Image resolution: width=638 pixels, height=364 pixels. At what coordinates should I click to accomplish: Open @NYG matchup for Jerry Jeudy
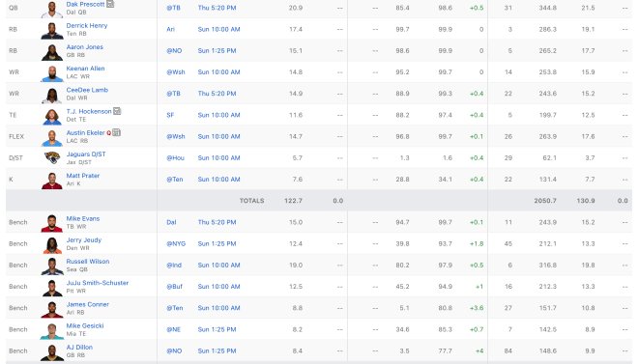[176, 243]
